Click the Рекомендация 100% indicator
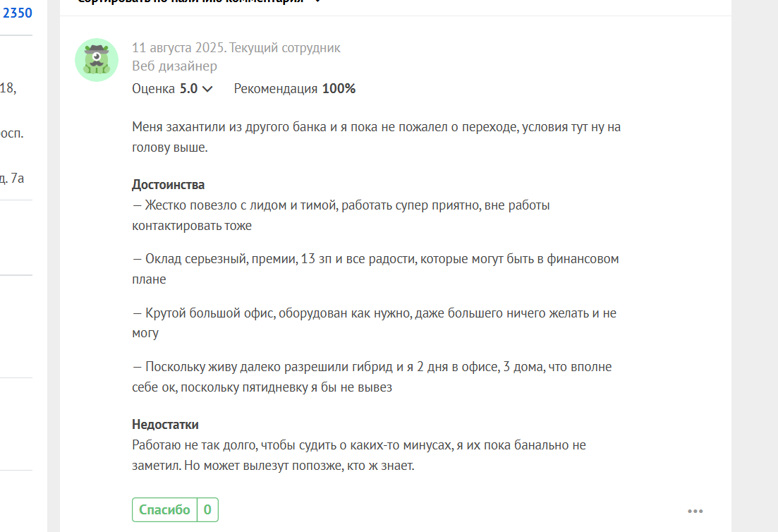This screenshot has height=532, width=778. 295,89
